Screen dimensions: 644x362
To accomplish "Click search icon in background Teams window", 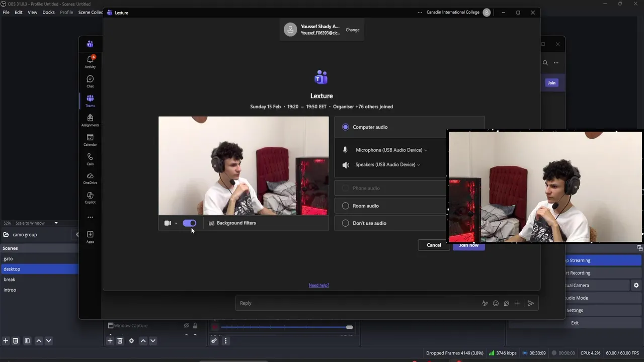I will 545,63.
